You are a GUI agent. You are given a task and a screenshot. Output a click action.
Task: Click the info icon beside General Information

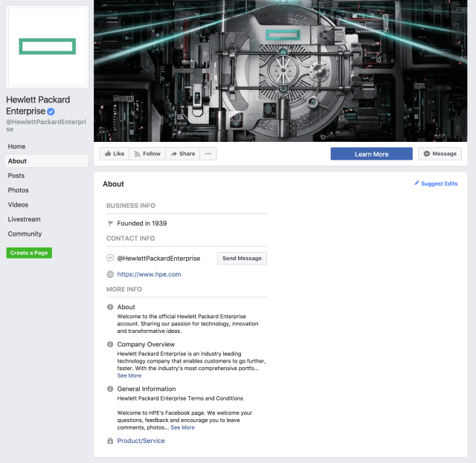[x=110, y=389]
